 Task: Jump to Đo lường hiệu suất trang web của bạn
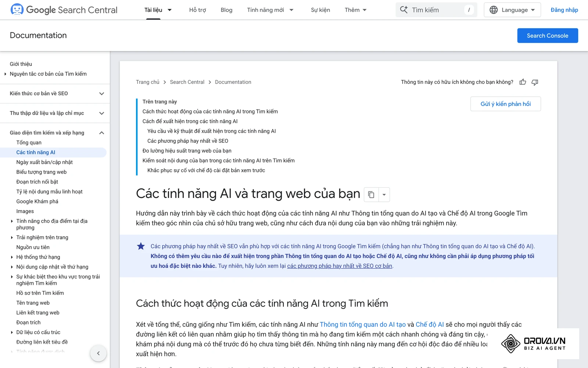(x=187, y=151)
